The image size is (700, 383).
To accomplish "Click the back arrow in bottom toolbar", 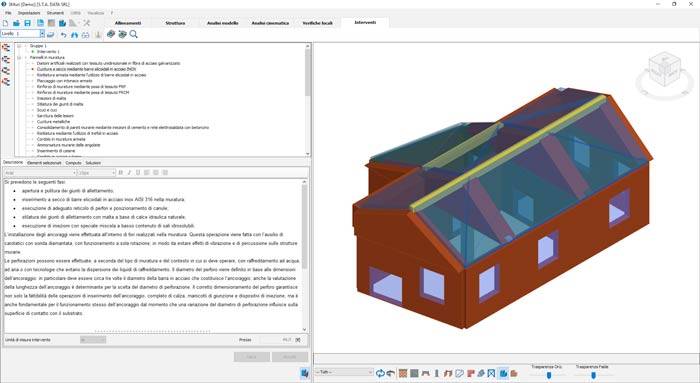I will 391,373.
